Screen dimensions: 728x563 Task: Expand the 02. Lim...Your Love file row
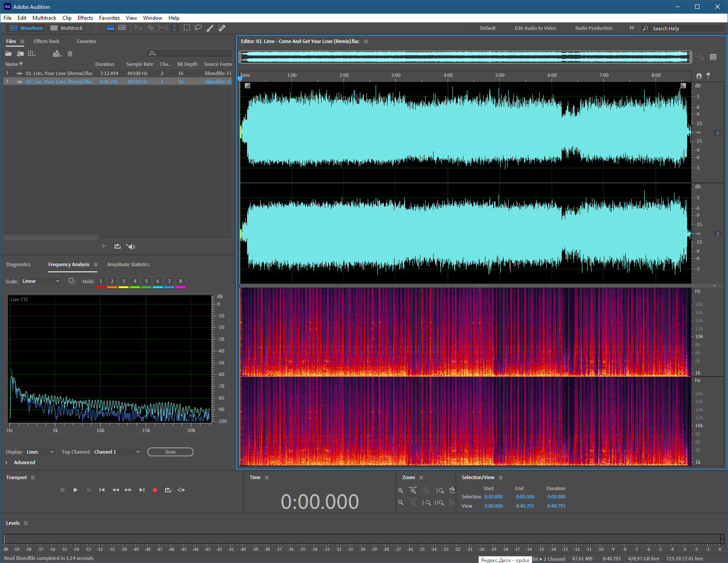click(x=7, y=81)
